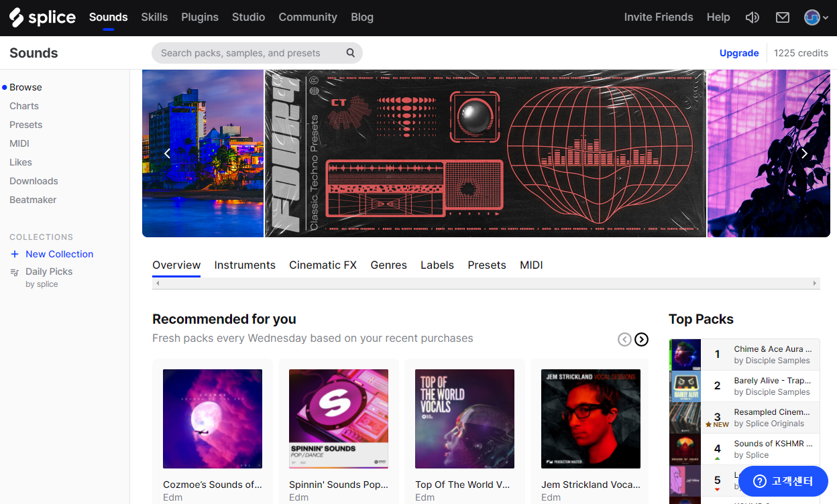Open the messages envelope icon
Screen dimensions: 837x504
pos(783,17)
